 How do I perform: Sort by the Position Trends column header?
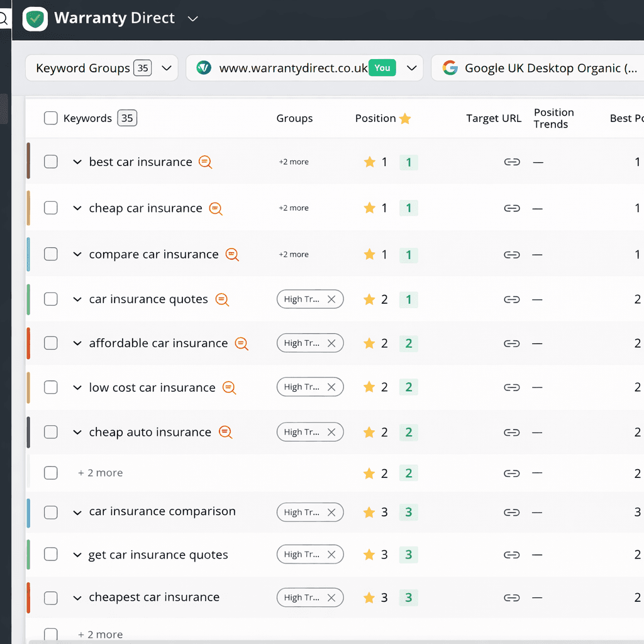[553, 118]
